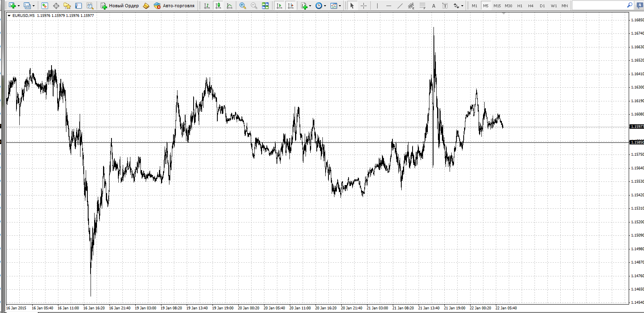Open a new chart window

click(12, 6)
